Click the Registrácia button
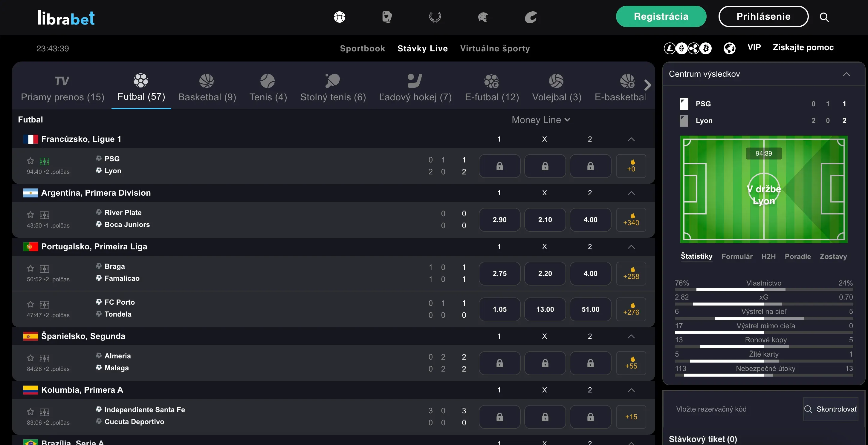Viewport: 868px width, 445px height. (x=661, y=16)
